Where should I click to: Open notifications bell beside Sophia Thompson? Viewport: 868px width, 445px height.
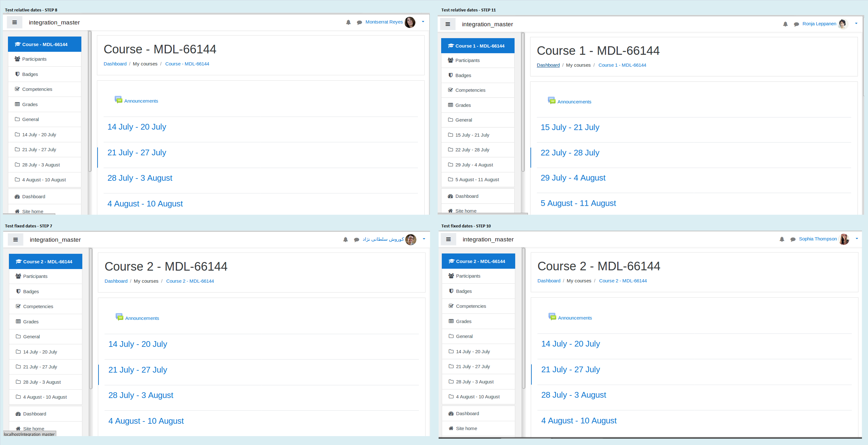782,239
